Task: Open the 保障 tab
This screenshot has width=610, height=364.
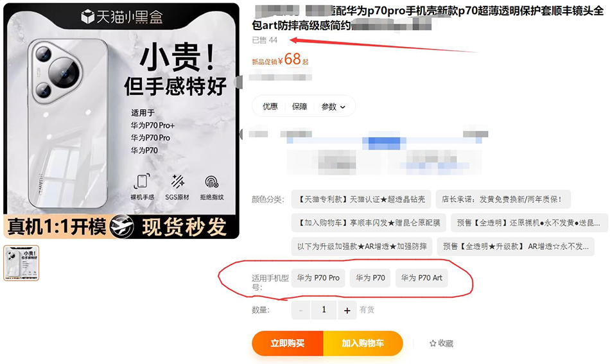Action: pos(300,106)
